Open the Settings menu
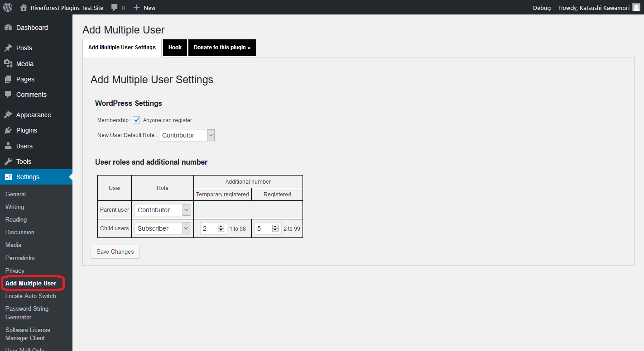This screenshot has width=644, height=351. point(36,177)
